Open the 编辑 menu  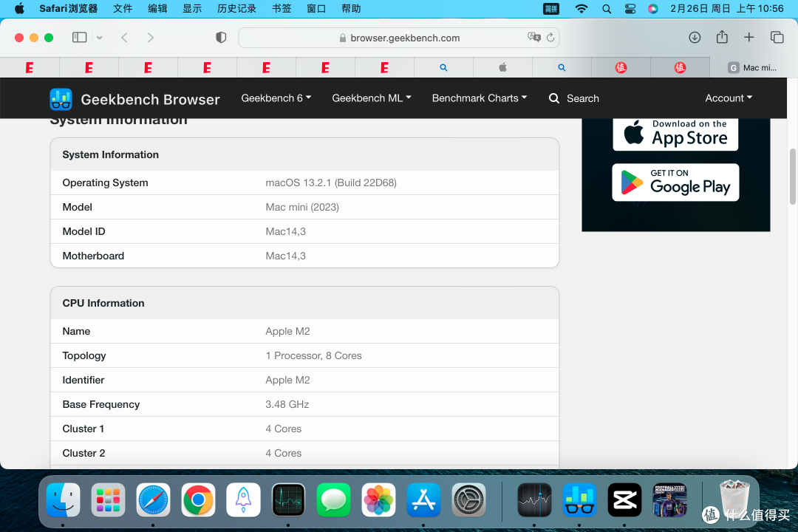coord(157,9)
